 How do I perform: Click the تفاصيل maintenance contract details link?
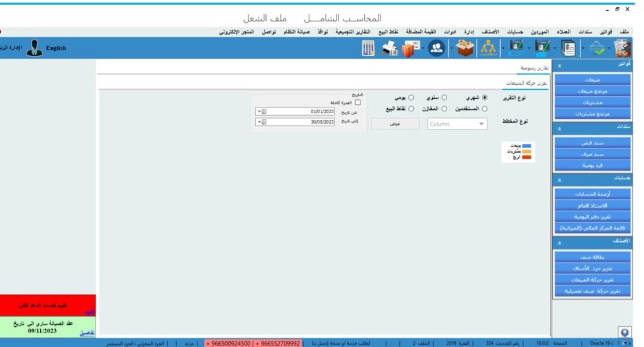(87, 333)
